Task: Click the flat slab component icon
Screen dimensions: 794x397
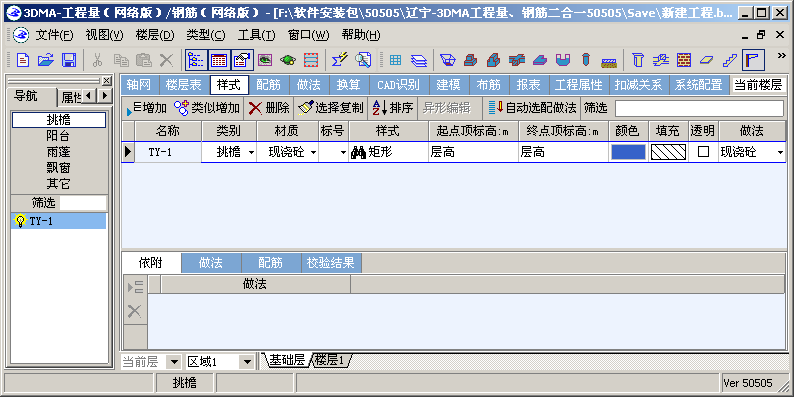Action: click(707, 60)
